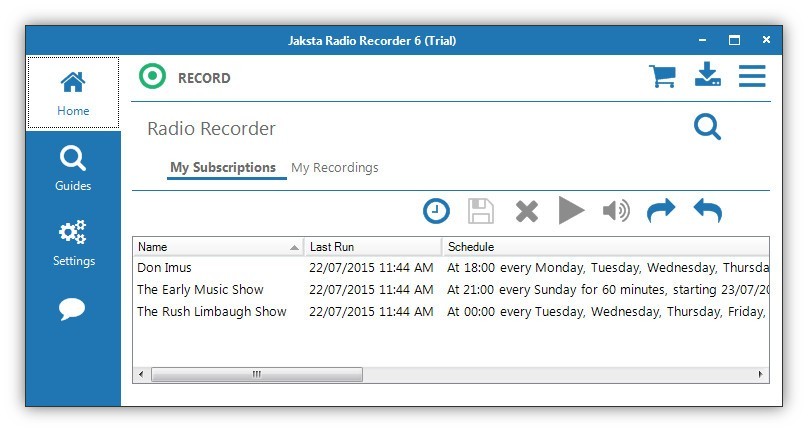Click the blue forward arrow icon
Image resolution: width=808 pixels, height=432 pixels.
[x=661, y=211]
